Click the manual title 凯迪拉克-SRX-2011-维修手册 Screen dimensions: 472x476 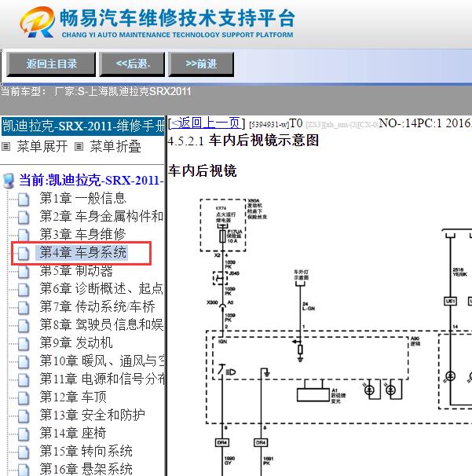[x=83, y=126]
